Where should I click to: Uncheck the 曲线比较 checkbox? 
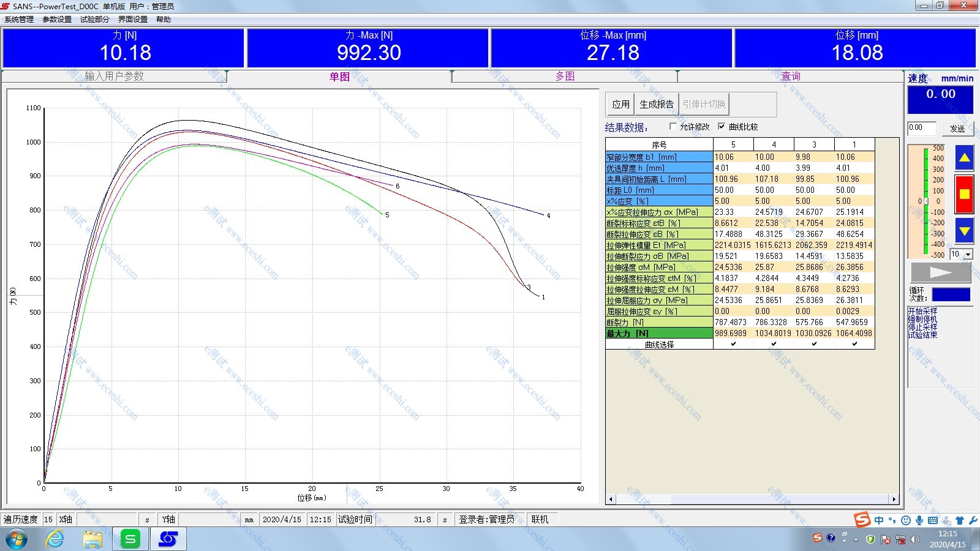coord(722,127)
